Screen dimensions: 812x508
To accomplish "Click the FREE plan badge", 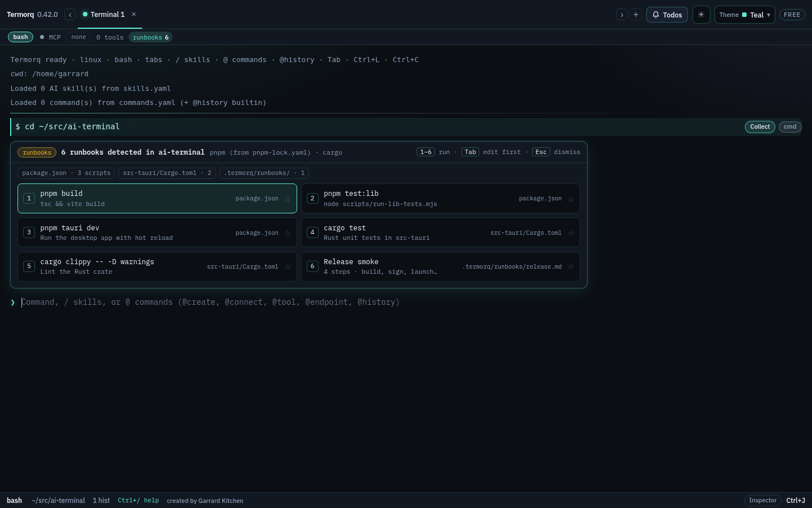I will [792, 15].
